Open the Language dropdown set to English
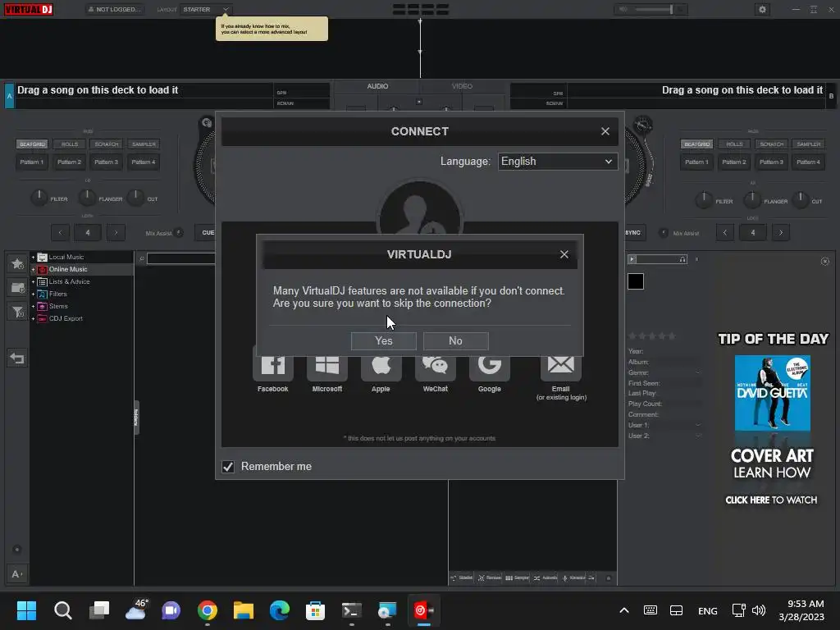 (x=557, y=162)
